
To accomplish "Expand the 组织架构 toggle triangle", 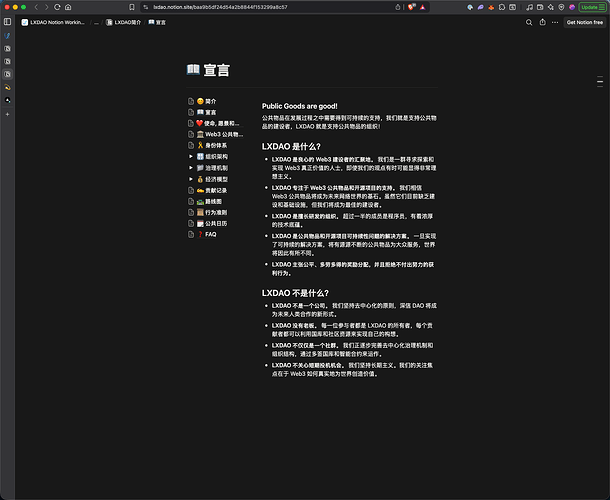I will pyautogui.click(x=190, y=156).
